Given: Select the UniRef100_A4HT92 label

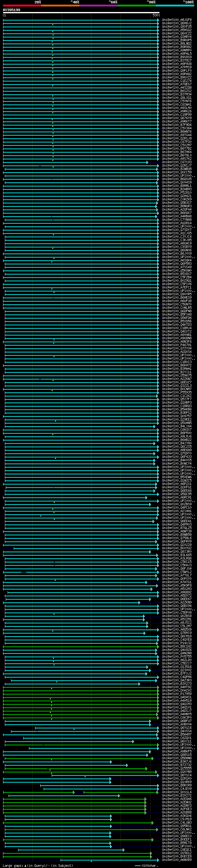Looking at the screenshot, I should pos(177,687).
